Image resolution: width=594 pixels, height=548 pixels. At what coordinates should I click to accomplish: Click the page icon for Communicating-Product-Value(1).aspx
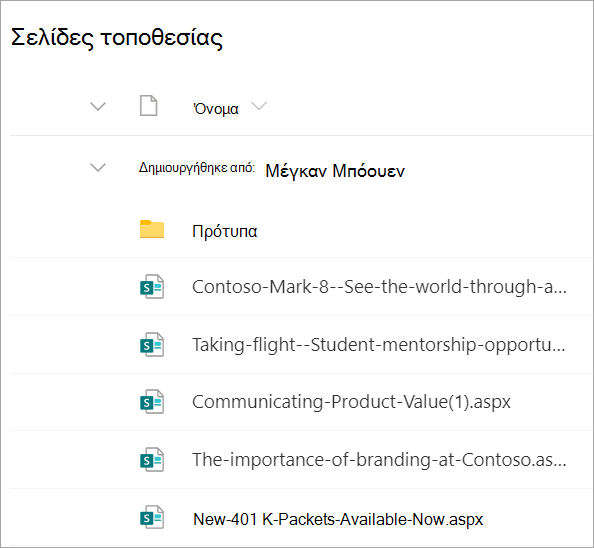coord(152,401)
